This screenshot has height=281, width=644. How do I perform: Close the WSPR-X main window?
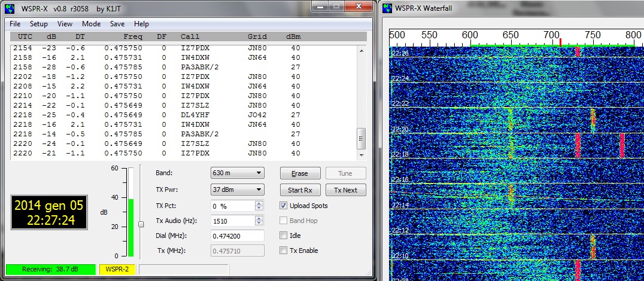point(359,6)
